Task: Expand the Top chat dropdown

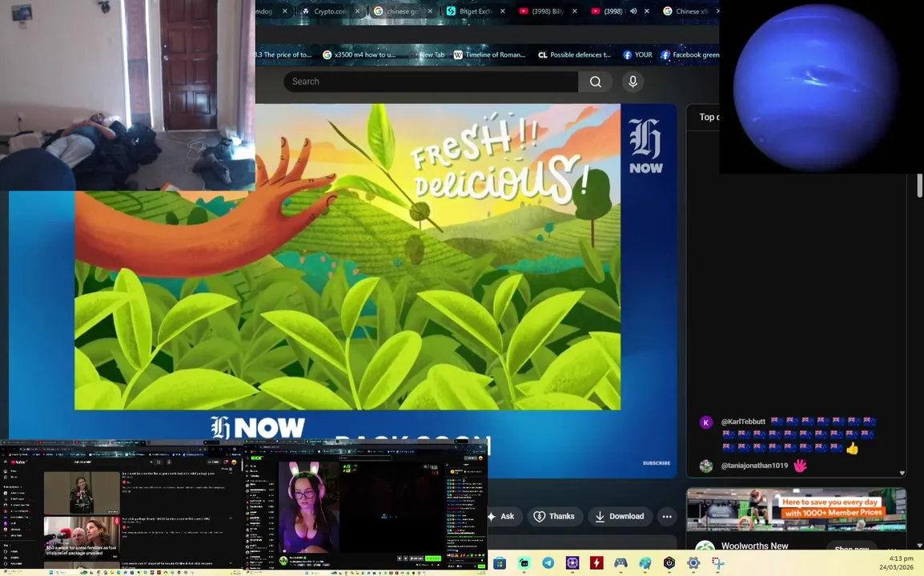Action: (x=709, y=118)
